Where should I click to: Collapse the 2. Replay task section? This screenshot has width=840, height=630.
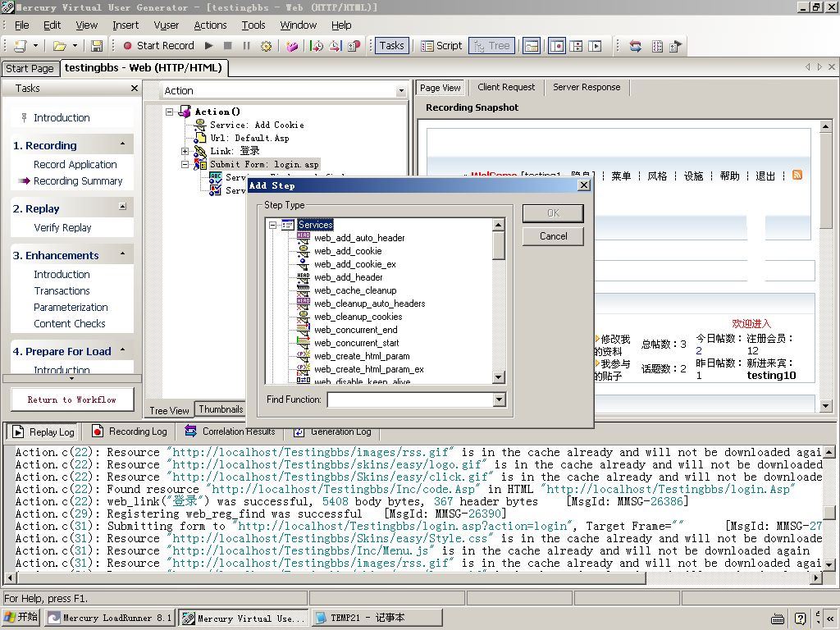pyautogui.click(x=123, y=206)
